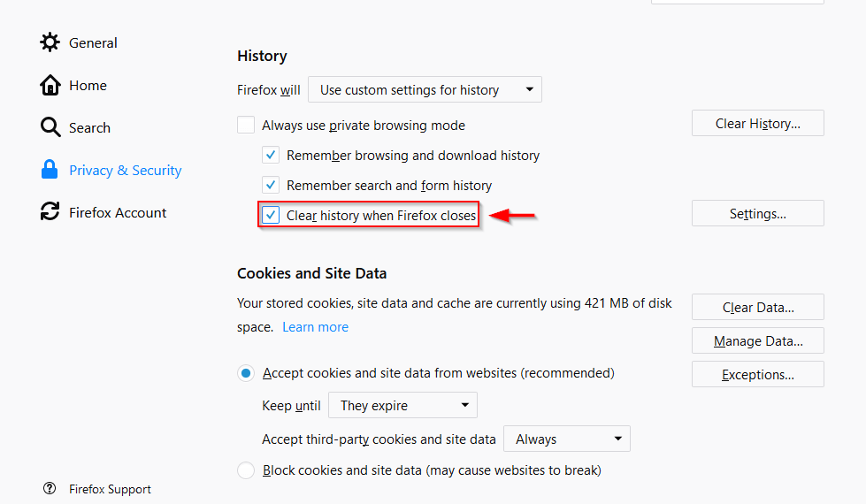866x504 pixels.
Task: Click the General gear icon
Action: pos(50,42)
